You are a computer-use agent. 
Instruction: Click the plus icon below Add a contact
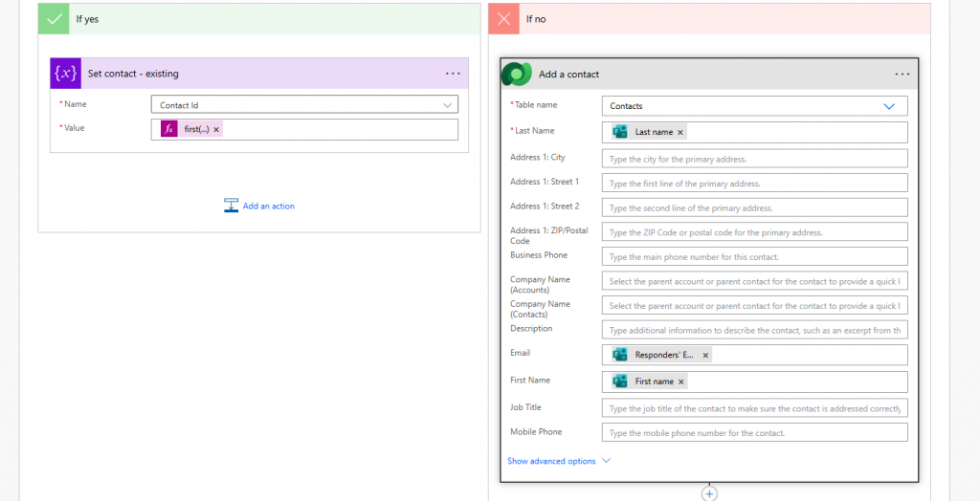(x=709, y=493)
